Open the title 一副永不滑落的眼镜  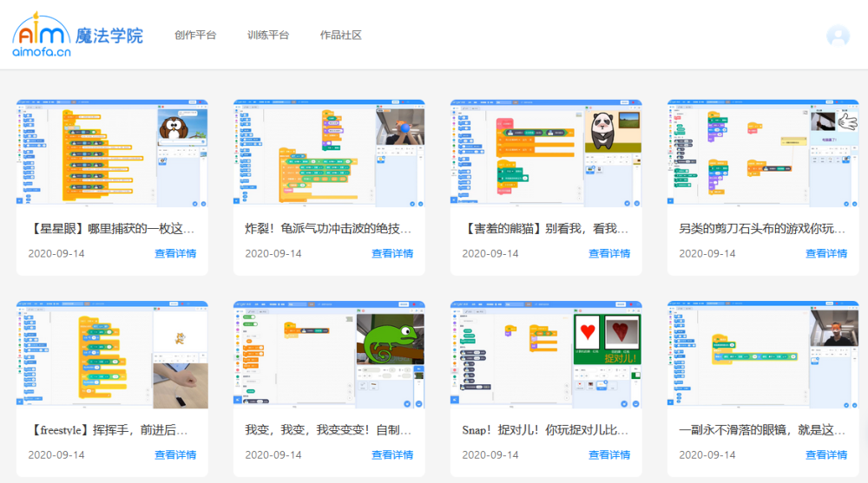point(762,430)
